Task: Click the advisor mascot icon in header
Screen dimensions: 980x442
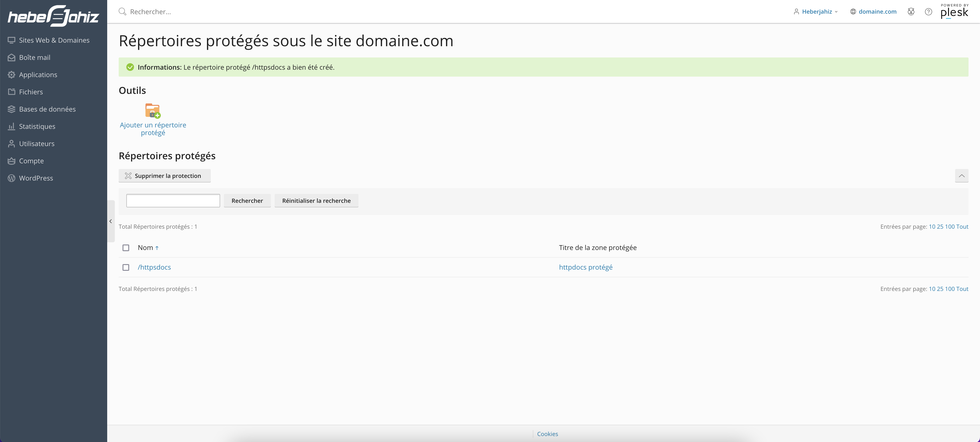Action: coord(911,12)
